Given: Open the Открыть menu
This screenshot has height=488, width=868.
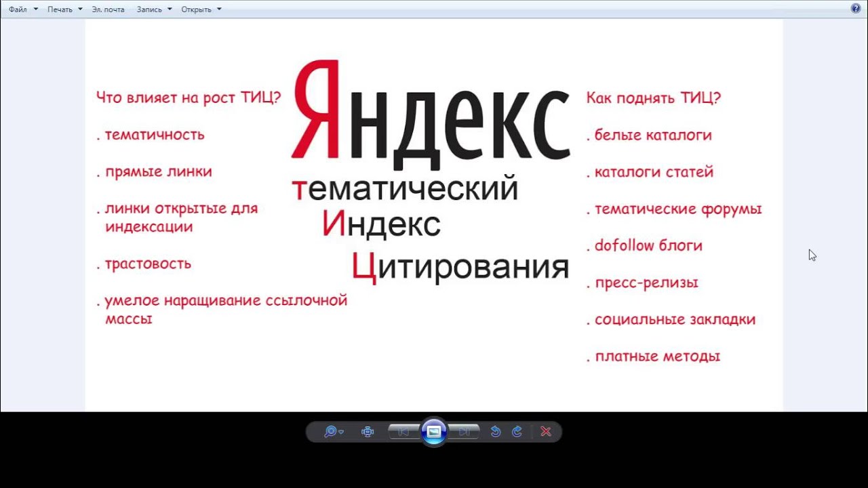Looking at the screenshot, I should (196, 9).
